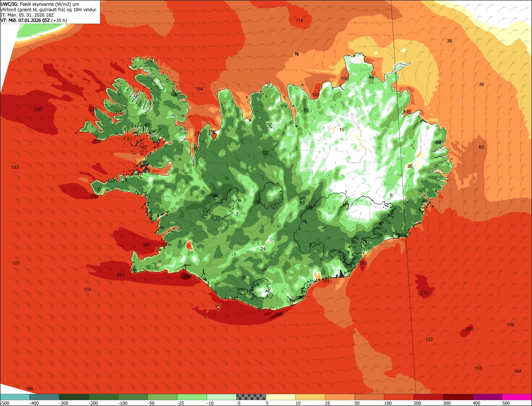Click map value '270' off southeast coast

point(363,263)
